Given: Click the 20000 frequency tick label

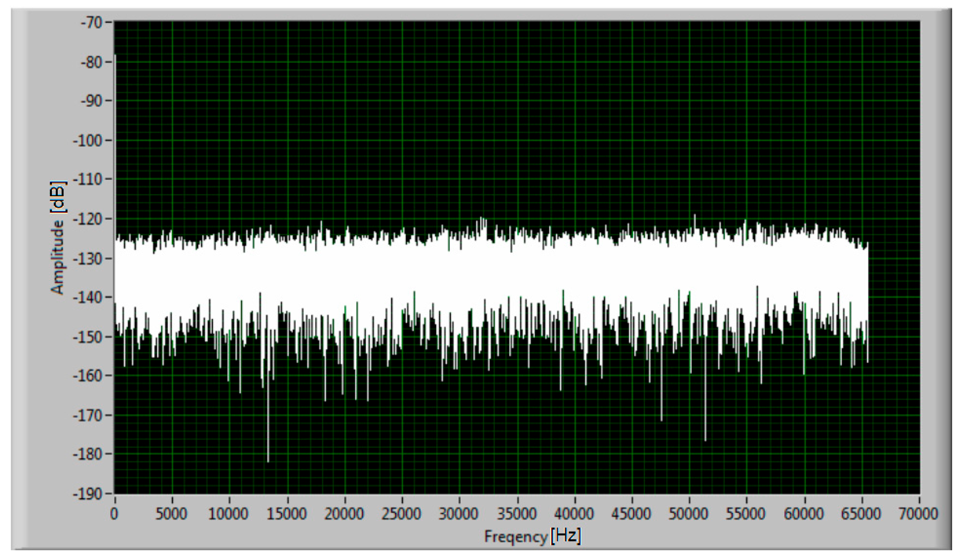Looking at the screenshot, I should coord(344,514).
